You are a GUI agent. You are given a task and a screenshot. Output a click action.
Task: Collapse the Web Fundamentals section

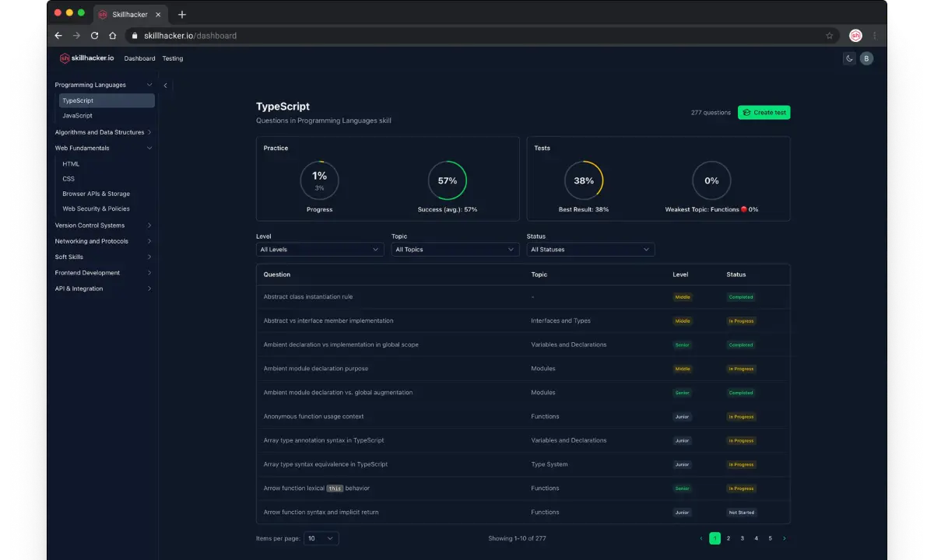(x=104, y=148)
